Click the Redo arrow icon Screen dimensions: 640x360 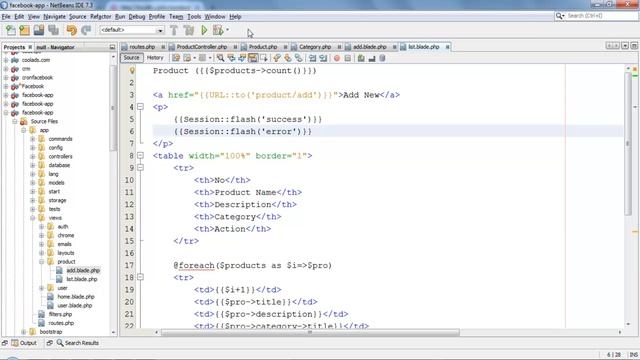(x=86, y=30)
